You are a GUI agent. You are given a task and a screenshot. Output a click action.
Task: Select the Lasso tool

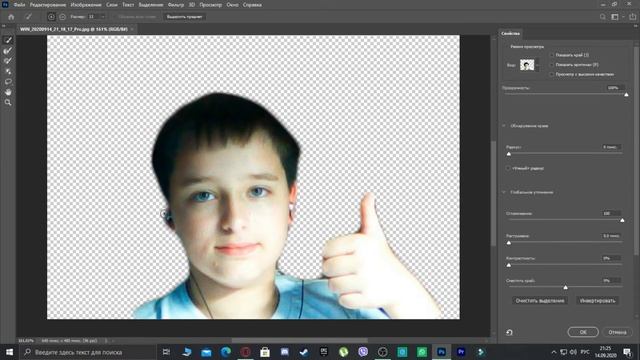click(8, 82)
